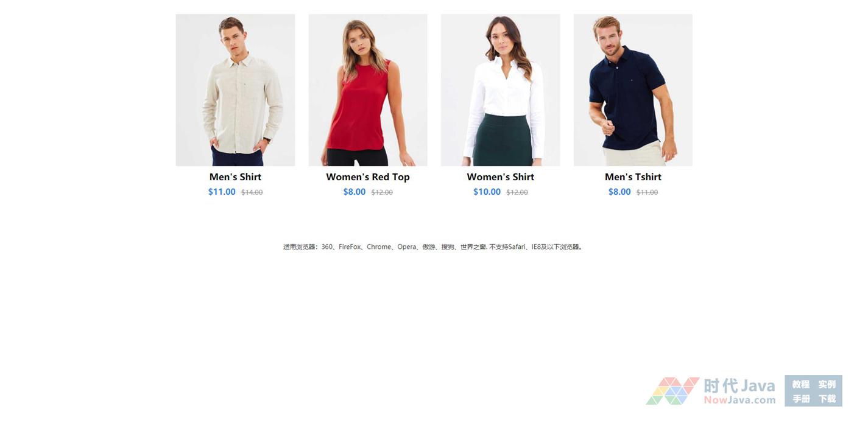The width and height of the screenshot is (868, 437).
Task: Click the $10.00 price for Women's Shirt
Action: click(x=487, y=192)
